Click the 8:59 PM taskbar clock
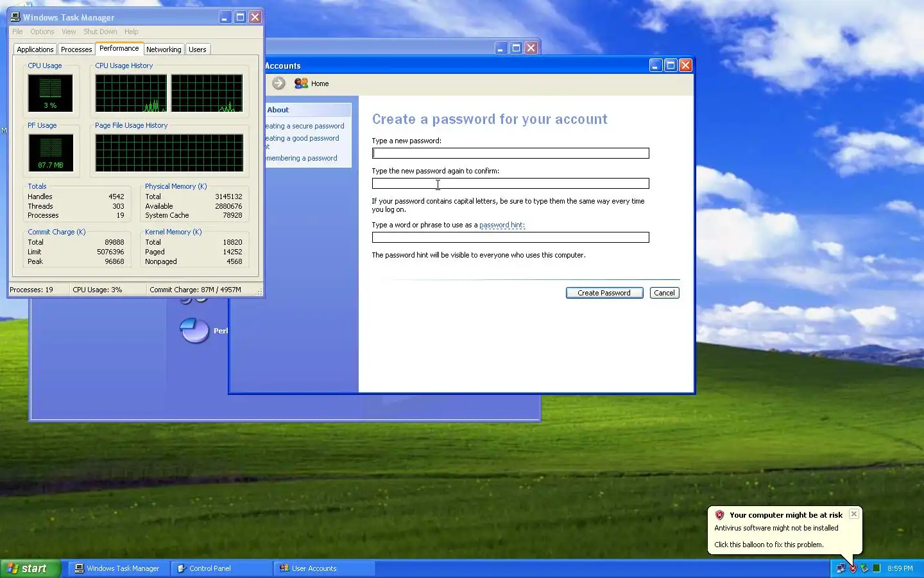 pos(900,568)
